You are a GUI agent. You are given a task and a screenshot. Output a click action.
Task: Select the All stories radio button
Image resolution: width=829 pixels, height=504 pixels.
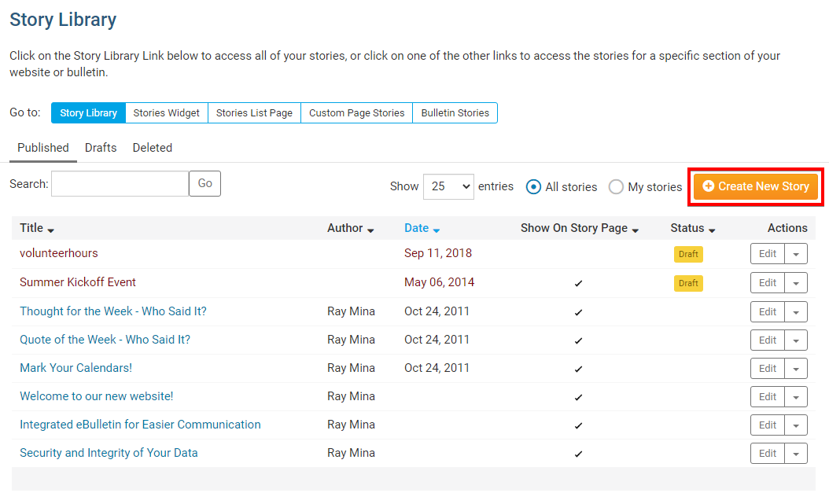coord(534,186)
